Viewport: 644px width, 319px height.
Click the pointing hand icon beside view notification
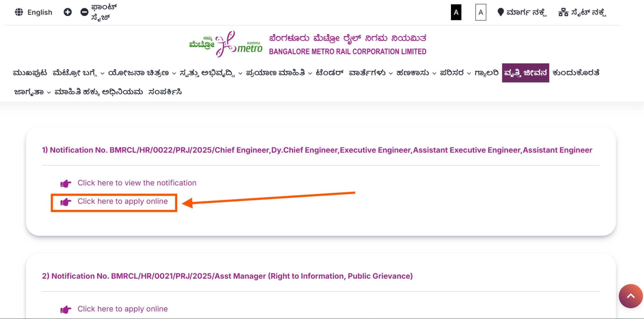[65, 183]
